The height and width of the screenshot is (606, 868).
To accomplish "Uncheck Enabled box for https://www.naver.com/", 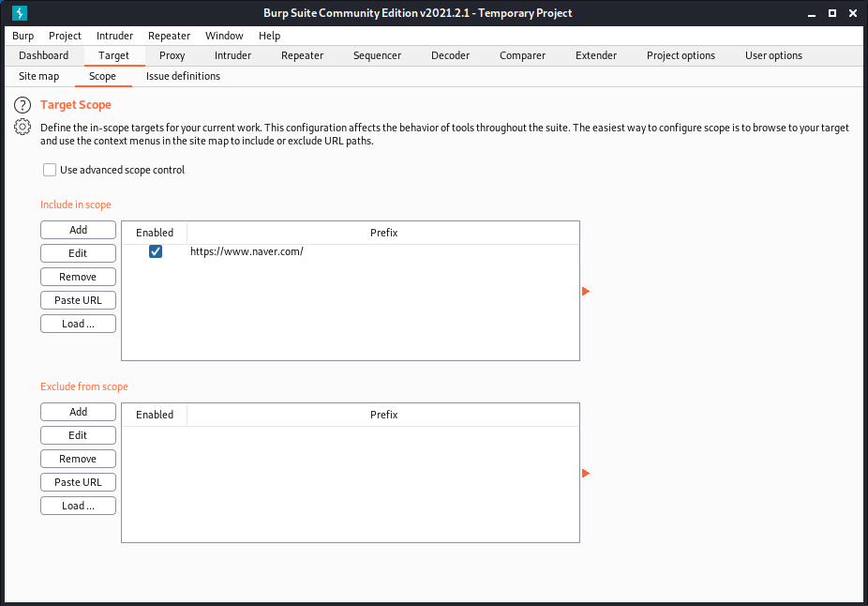I will (x=156, y=251).
